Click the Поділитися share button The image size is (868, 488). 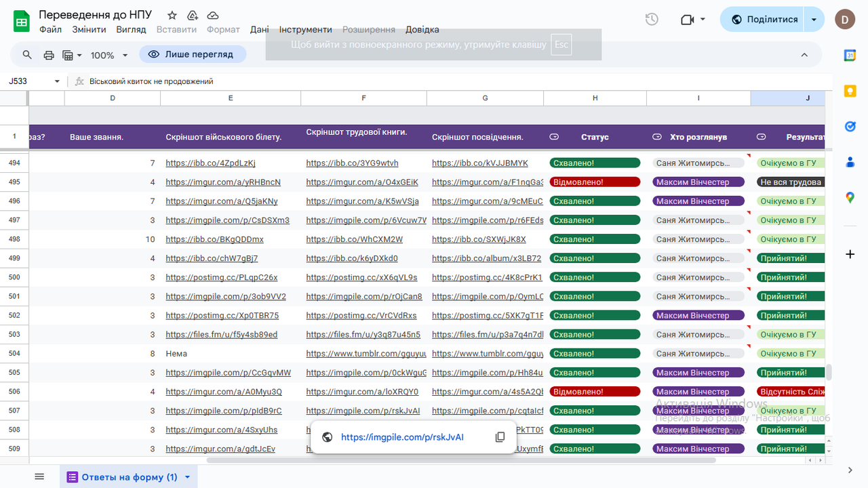[x=762, y=20]
